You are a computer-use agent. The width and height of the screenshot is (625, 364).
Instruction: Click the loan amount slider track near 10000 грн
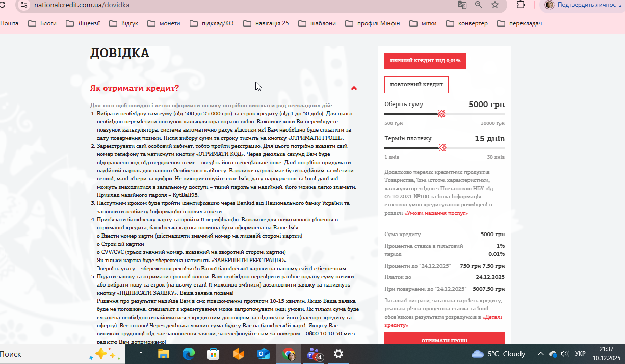click(502, 114)
